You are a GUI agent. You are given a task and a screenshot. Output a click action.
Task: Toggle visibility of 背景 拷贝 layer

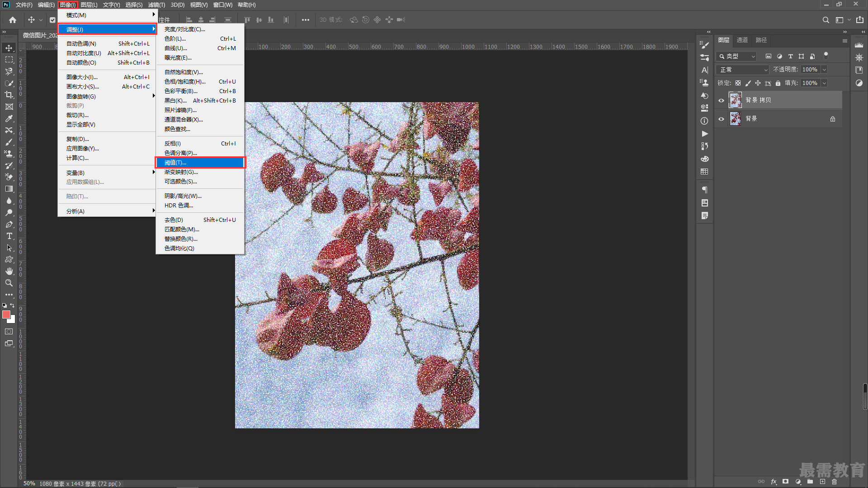[721, 100]
